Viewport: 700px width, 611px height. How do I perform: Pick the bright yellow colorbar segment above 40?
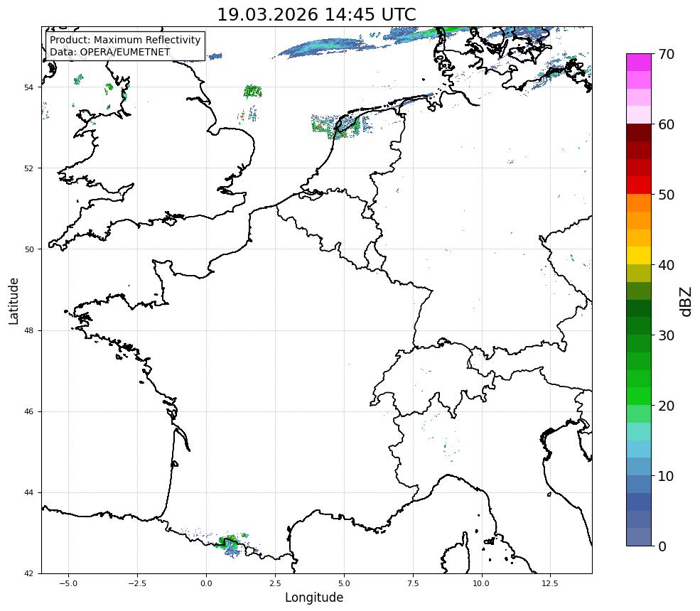[638, 255]
